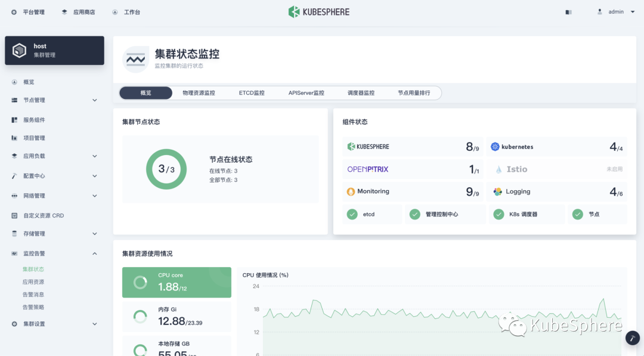Click the host 集群管理 cluster card
Viewport: 644px width, 356px height.
point(55,51)
